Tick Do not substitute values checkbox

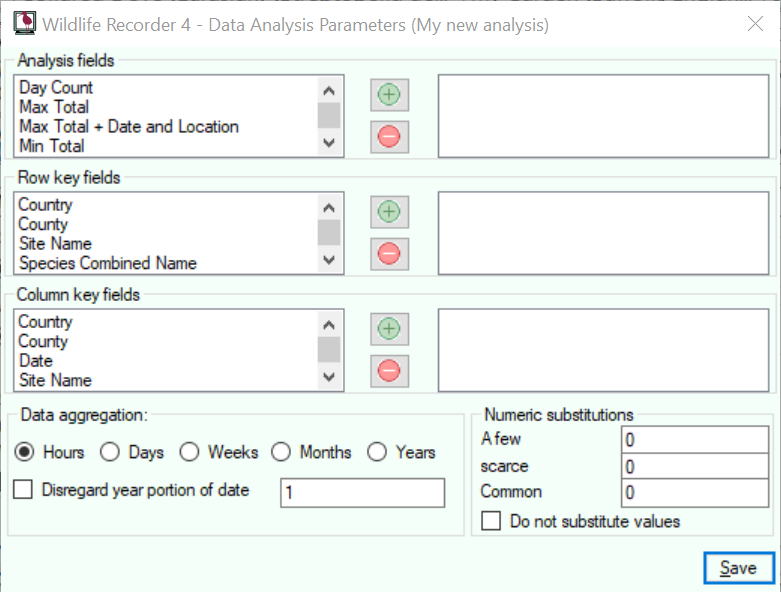pos(491,521)
